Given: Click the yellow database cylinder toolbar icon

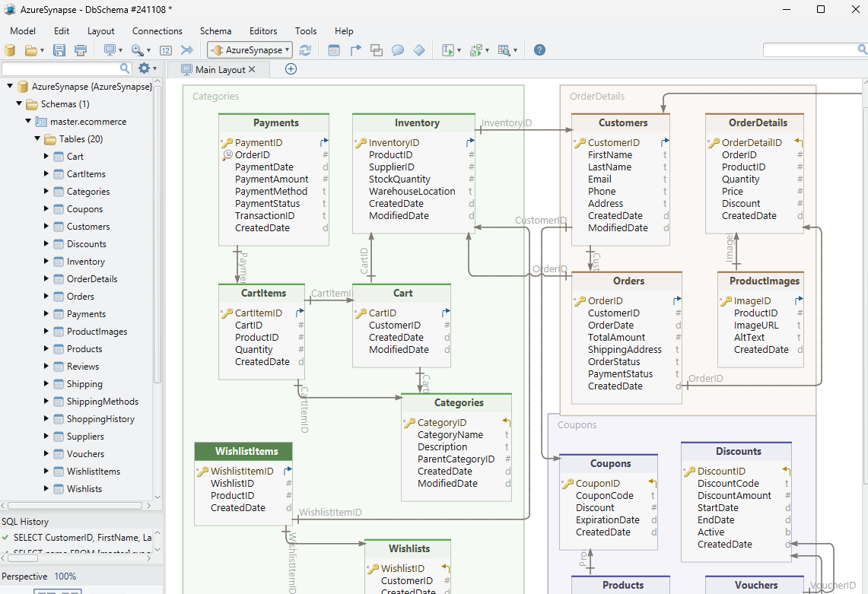Looking at the screenshot, I should pyautogui.click(x=10, y=50).
